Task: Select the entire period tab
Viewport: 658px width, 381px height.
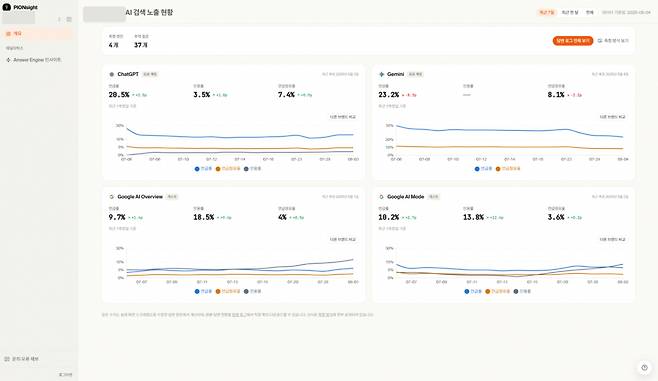Action: click(590, 13)
